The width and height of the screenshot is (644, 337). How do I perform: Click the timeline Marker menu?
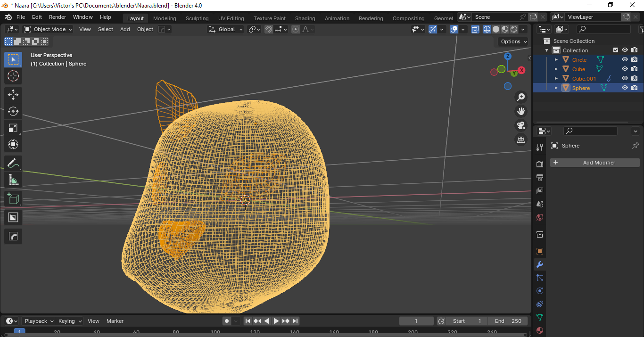(x=115, y=321)
